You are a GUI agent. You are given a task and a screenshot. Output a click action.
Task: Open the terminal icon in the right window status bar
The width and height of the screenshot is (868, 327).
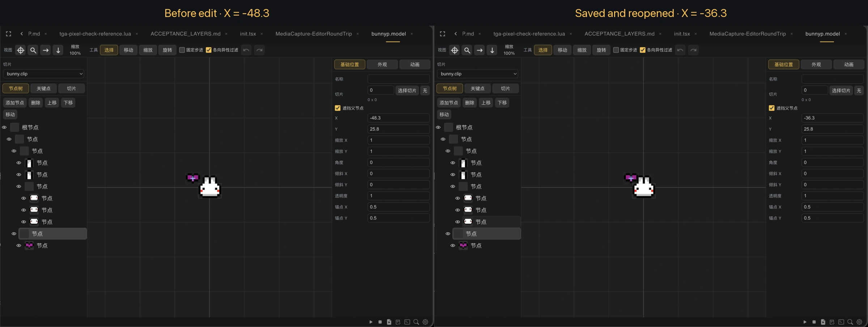pyautogui.click(x=841, y=322)
